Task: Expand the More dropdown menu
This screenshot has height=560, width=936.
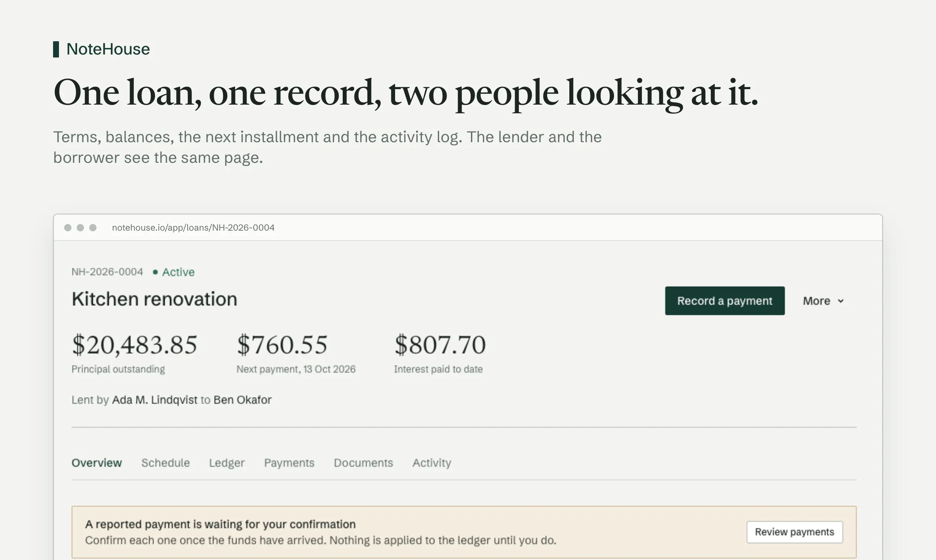Action: coord(823,301)
